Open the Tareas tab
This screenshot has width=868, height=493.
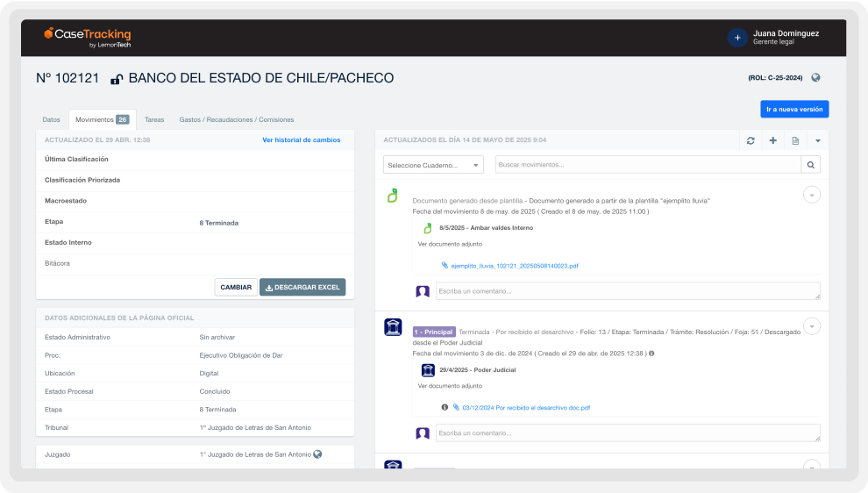pos(154,119)
